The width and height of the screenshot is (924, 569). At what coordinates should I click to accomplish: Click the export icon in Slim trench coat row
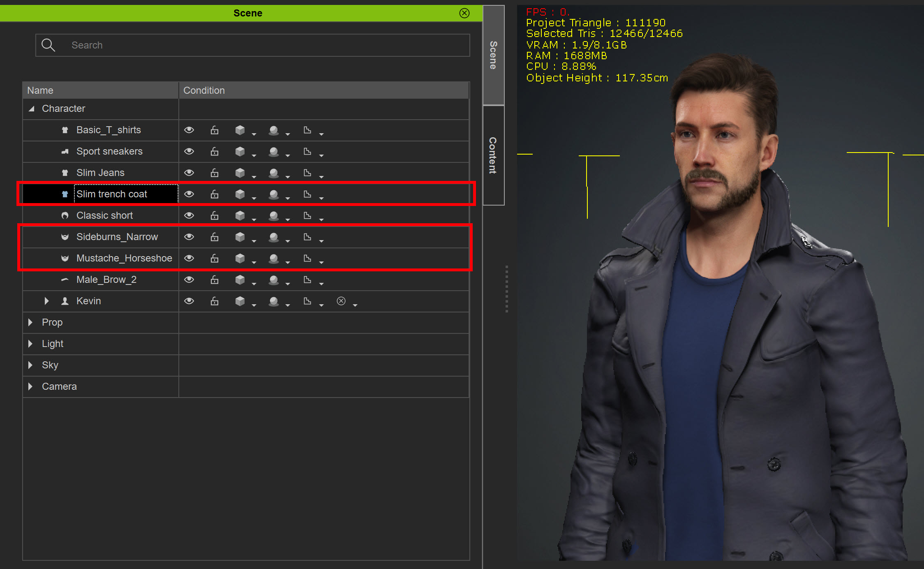[x=307, y=194]
